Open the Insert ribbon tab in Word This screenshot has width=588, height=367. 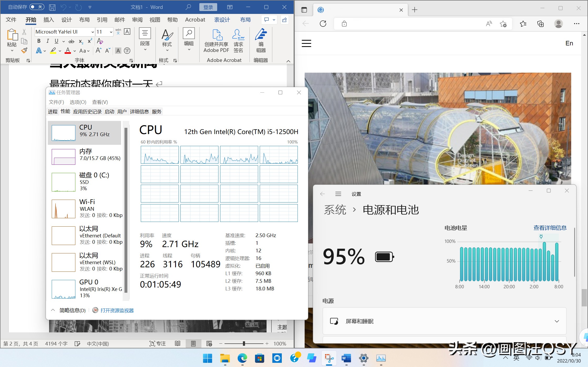(x=49, y=20)
